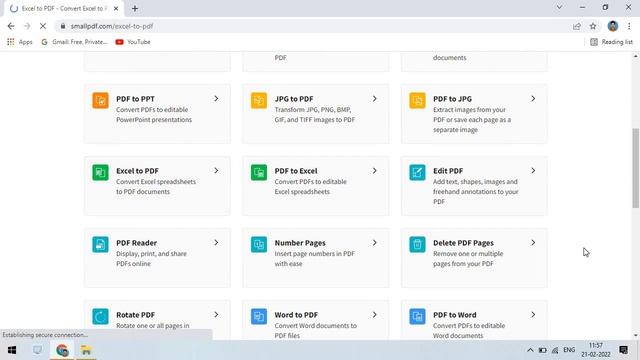
Task: Open the battery icon in system tray
Action: (x=542, y=350)
